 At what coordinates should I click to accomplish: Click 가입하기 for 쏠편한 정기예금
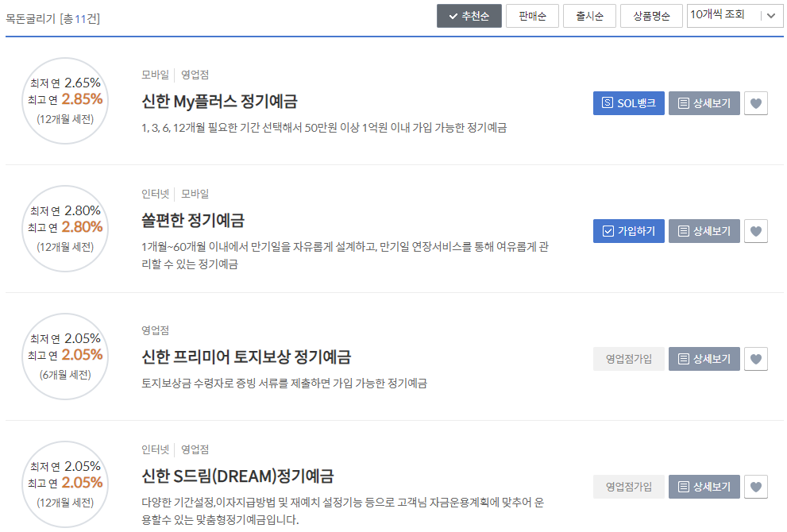coord(629,231)
